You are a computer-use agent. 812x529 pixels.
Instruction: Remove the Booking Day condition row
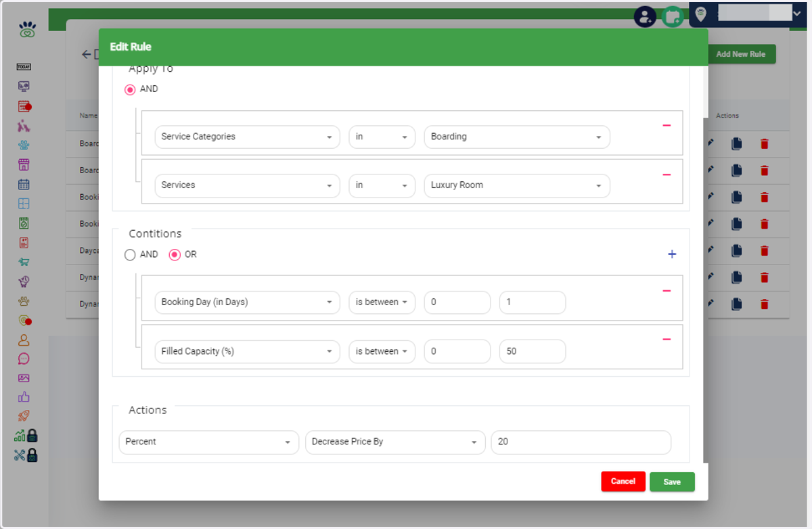(667, 291)
